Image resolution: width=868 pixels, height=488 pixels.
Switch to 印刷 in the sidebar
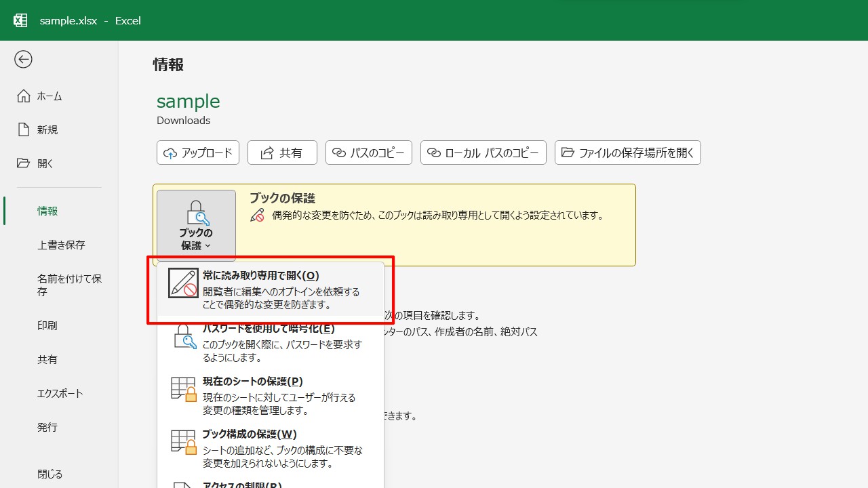click(x=47, y=325)
